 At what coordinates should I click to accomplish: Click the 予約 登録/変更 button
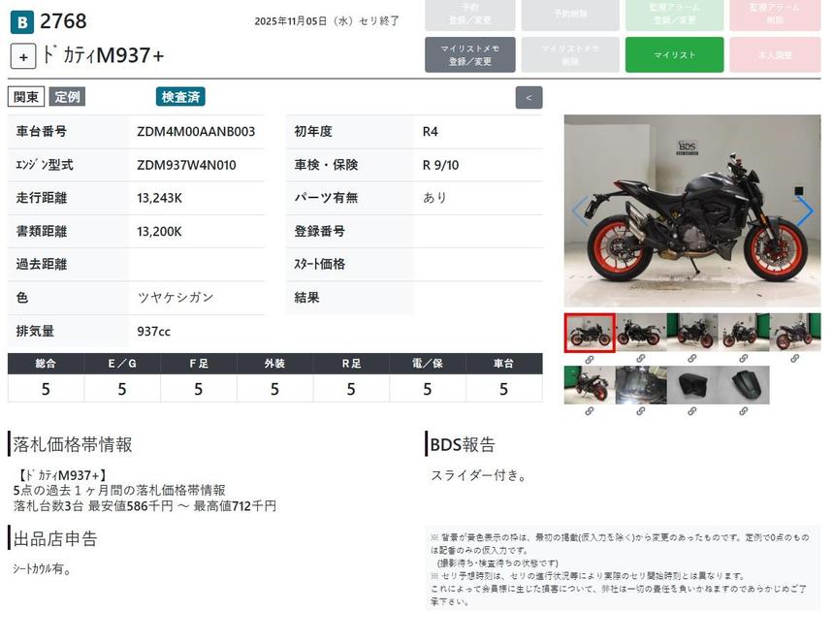[x=470, y=15]
